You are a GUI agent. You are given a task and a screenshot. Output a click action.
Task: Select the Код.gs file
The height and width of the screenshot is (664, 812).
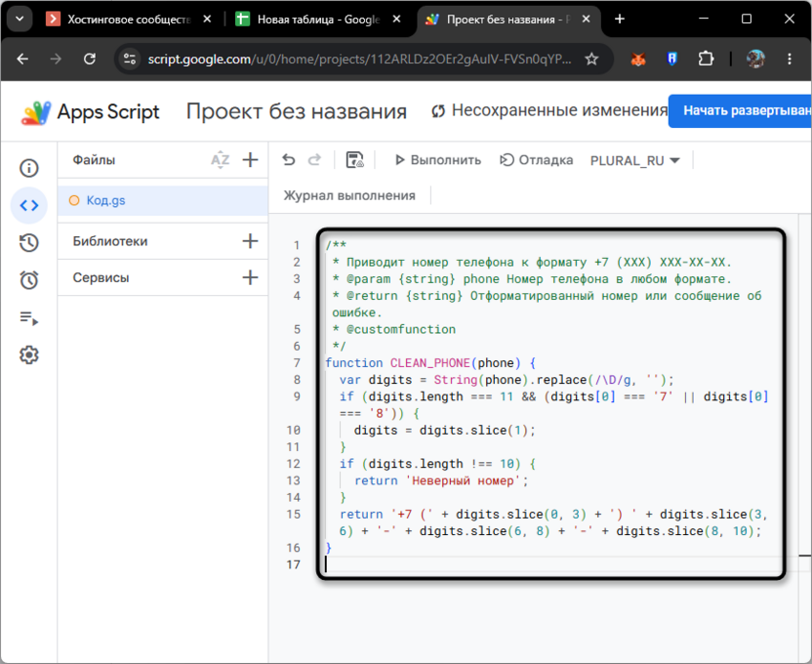tap(163, 200)
